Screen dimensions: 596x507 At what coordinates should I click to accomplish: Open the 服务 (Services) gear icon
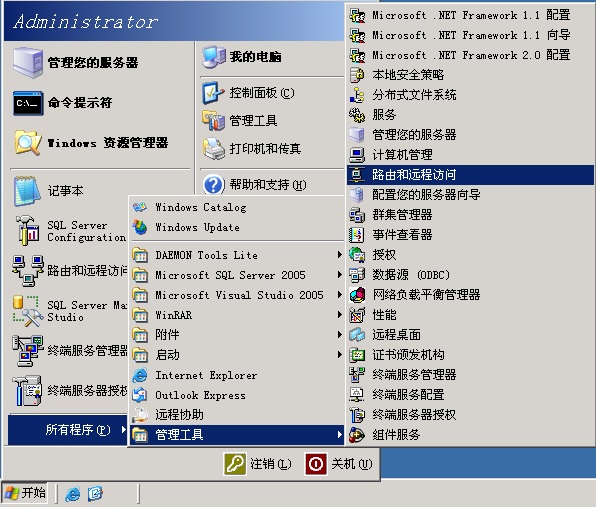[x=357, y=115]
